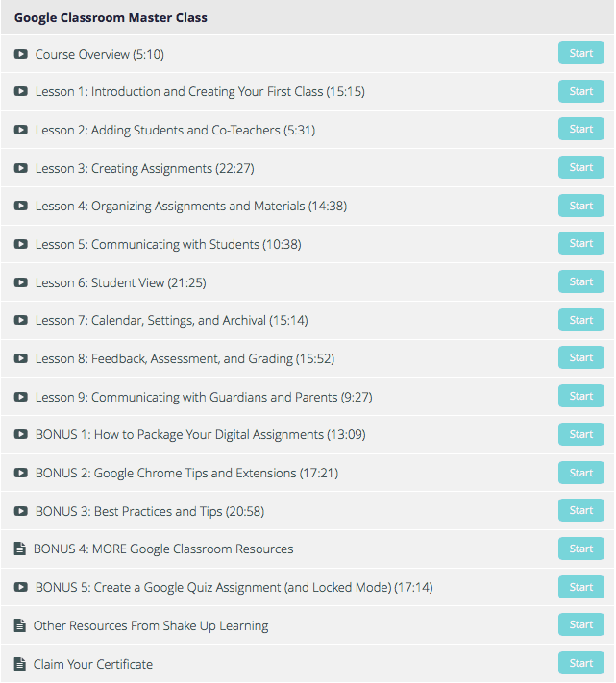Click the document icon for Claim Your Certificate
This screenshot has height=683, width=616.
[x=19, y=664]
